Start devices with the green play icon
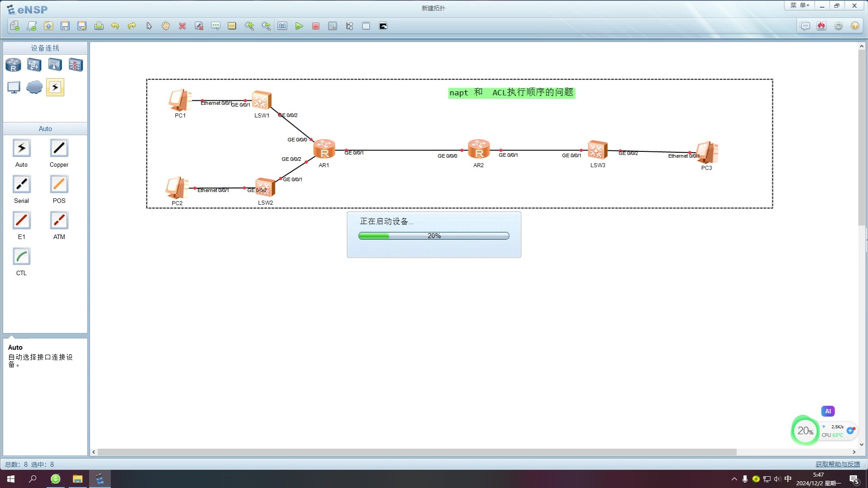 point(299,26)
